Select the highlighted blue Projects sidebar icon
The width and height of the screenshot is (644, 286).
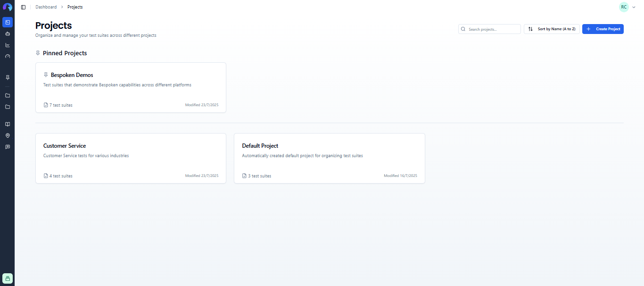(x=8, y=22)
